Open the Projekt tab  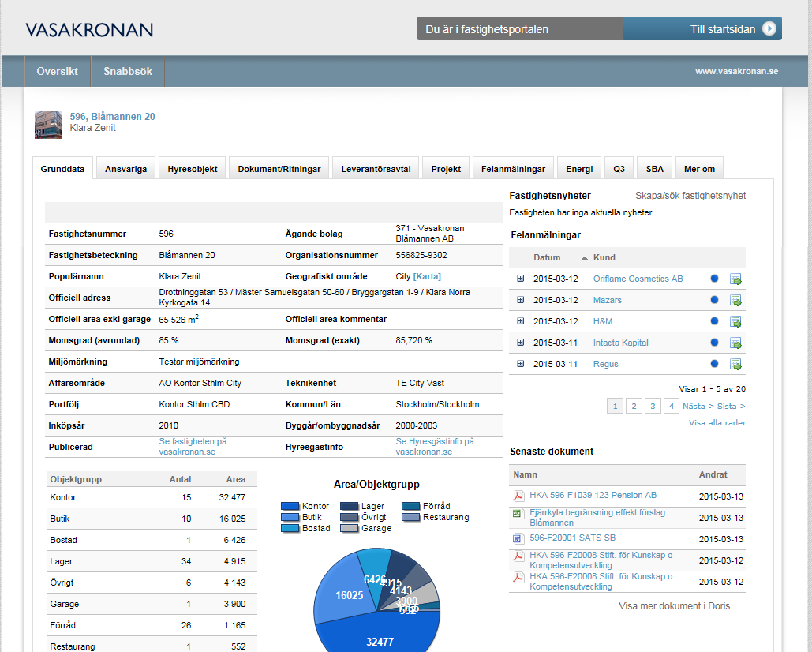tap(446, 169)
